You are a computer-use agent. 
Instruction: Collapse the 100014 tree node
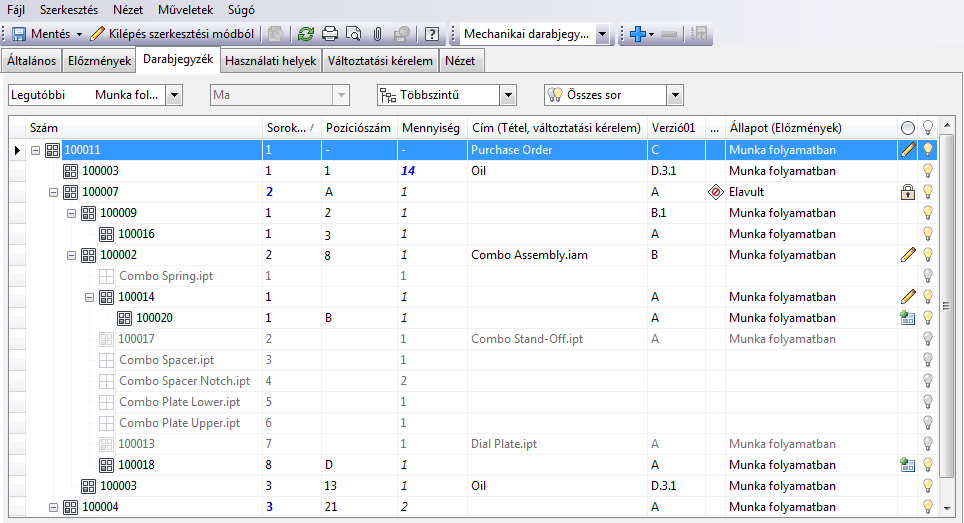click(89, 297)
